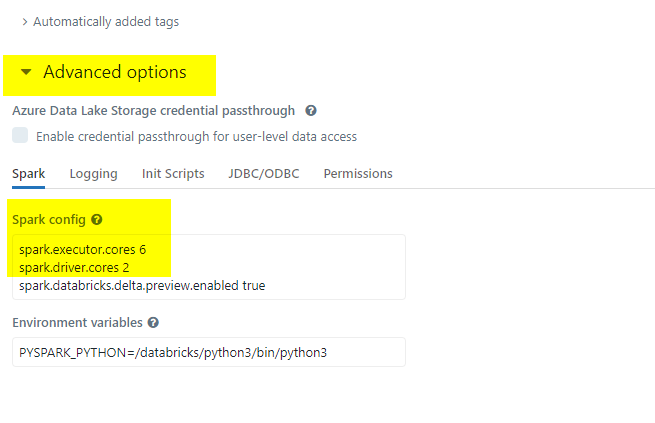Place cursor on the spark.driver.cores 2 line
This screenshot has width=655, height=423.
click(74, 268)
